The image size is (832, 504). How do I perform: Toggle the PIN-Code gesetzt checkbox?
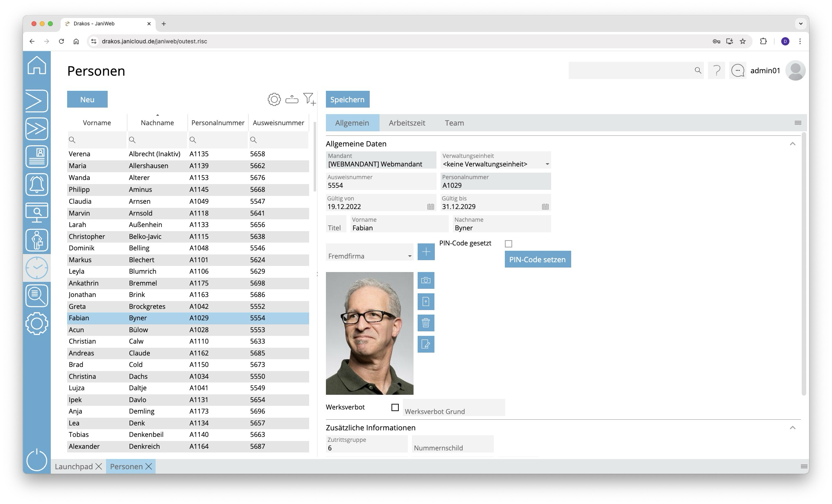(x=509, y=244)
